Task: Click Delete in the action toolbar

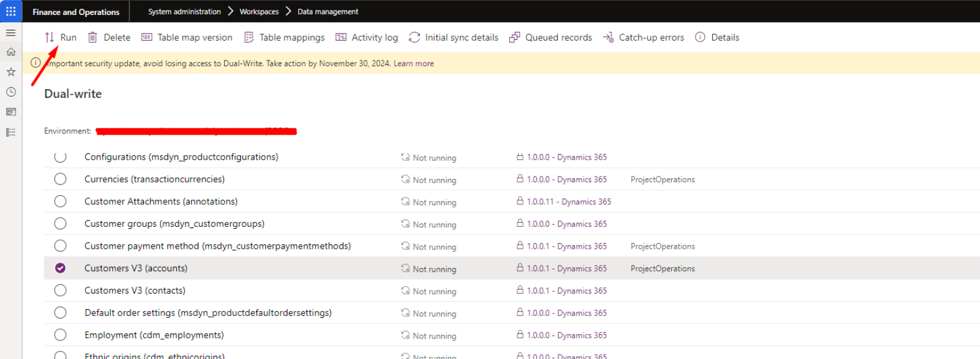Action: point(109,37)
